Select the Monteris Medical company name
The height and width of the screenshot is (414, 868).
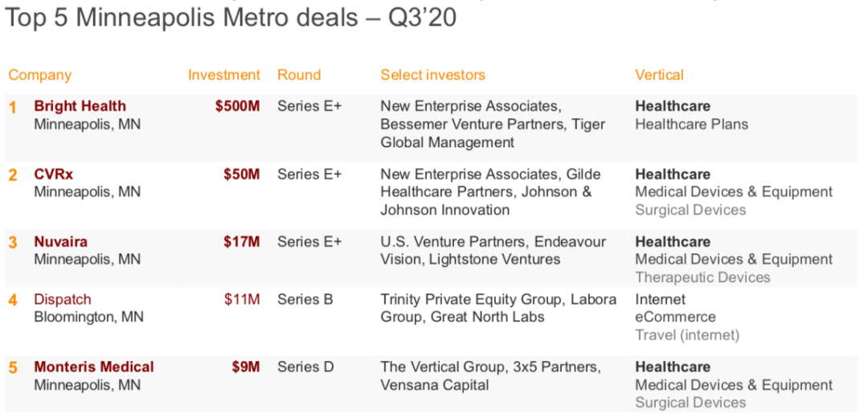coord(94,367)
